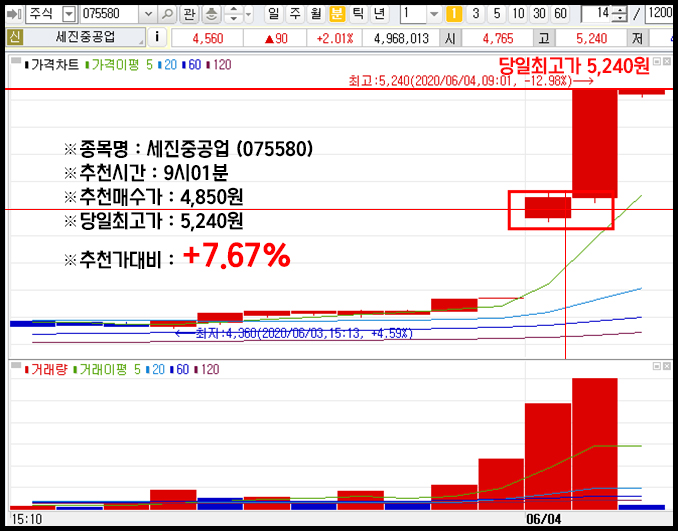
Task: Click the i stock information icon
Action: 157,37
